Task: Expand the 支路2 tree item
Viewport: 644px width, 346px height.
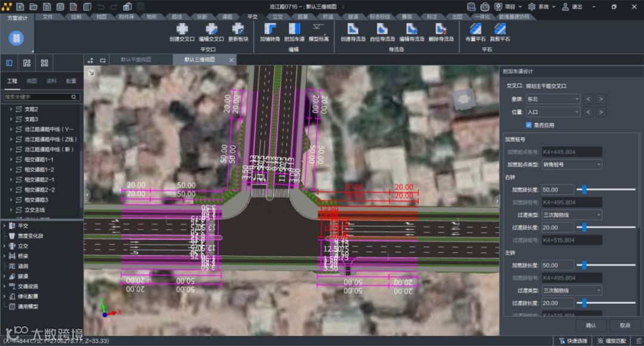Action: 10,109
